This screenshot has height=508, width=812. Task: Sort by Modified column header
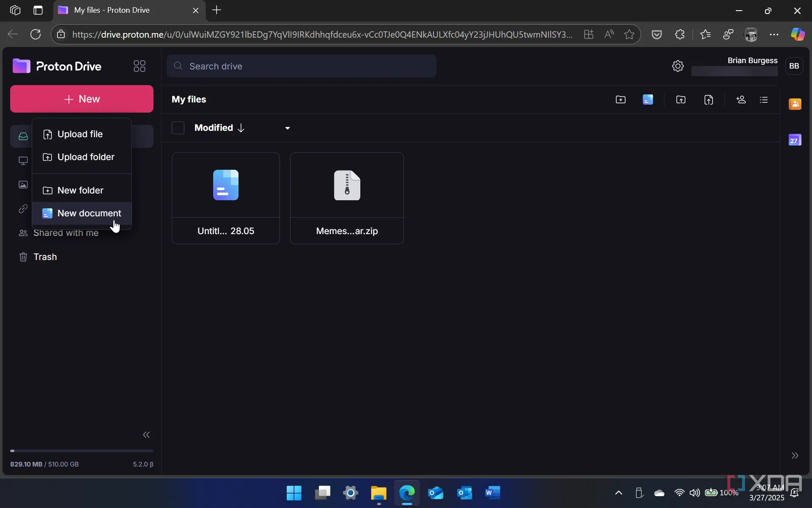point(219,128)
